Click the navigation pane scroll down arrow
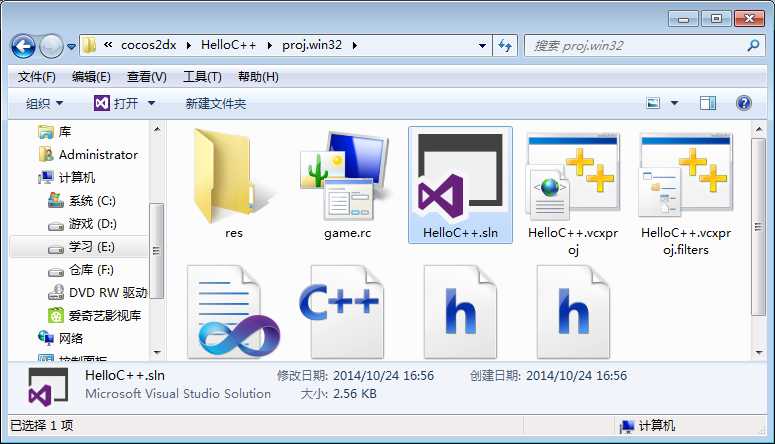The height and width of the screenshot is (444, 775). click(157, 353)
